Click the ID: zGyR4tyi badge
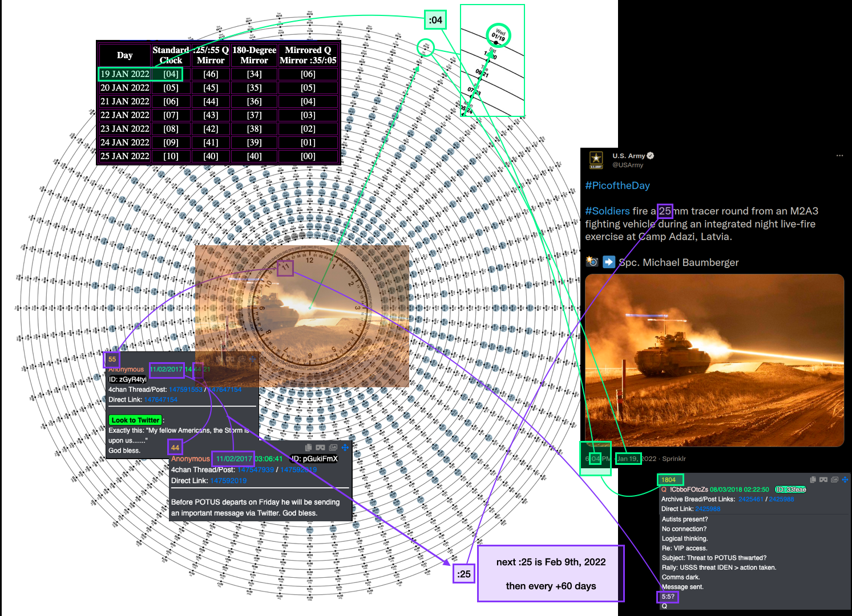This screenshot has width=852, height=616. click(x=128, y=379)
